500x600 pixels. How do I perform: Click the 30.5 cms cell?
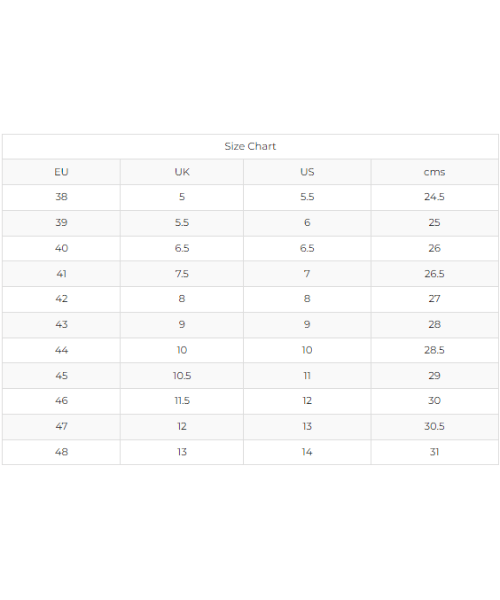point(435,427)
